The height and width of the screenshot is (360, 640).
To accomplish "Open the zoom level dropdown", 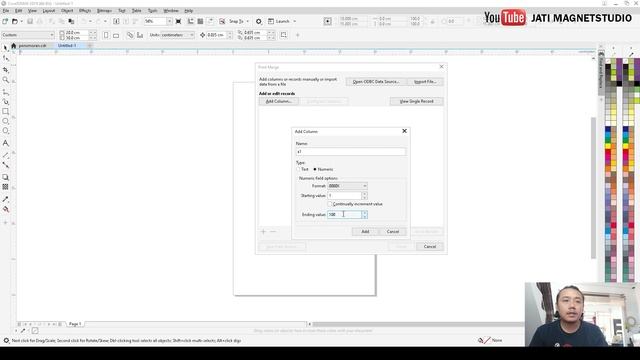I will point(169,21).
